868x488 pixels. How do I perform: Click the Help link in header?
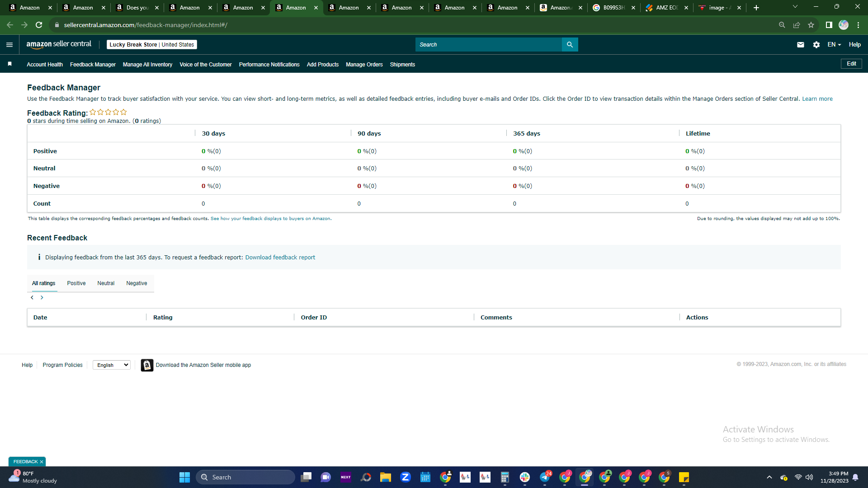pos(855,45)
